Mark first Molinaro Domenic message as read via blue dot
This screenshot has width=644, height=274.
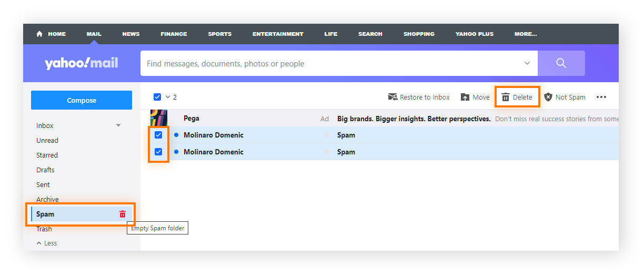coord(176,135)
